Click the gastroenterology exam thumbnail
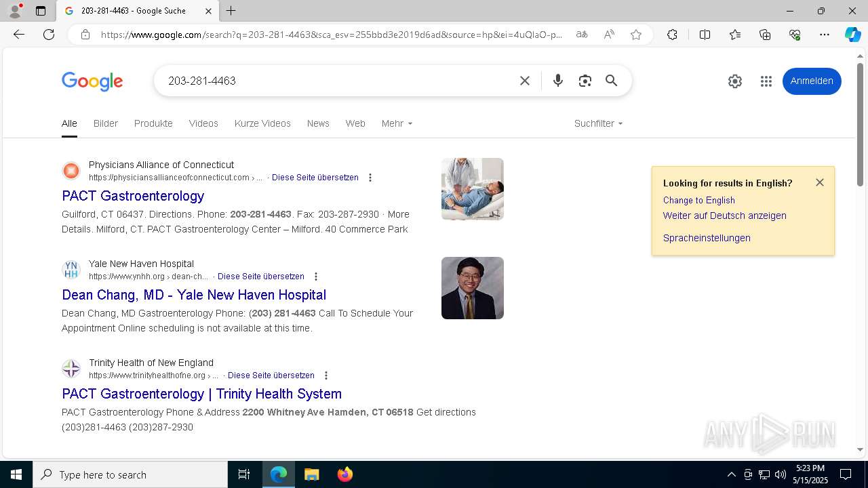Screen dimensions: 868x488 473,189
